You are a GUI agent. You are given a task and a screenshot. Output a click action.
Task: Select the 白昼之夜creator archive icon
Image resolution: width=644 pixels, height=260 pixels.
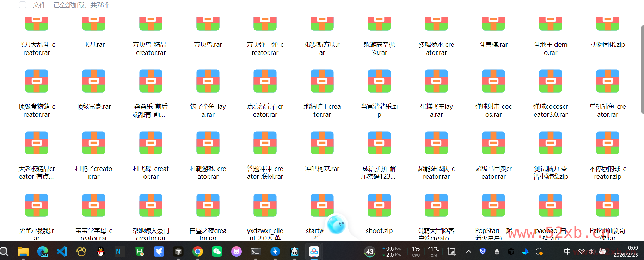[208, 205]
